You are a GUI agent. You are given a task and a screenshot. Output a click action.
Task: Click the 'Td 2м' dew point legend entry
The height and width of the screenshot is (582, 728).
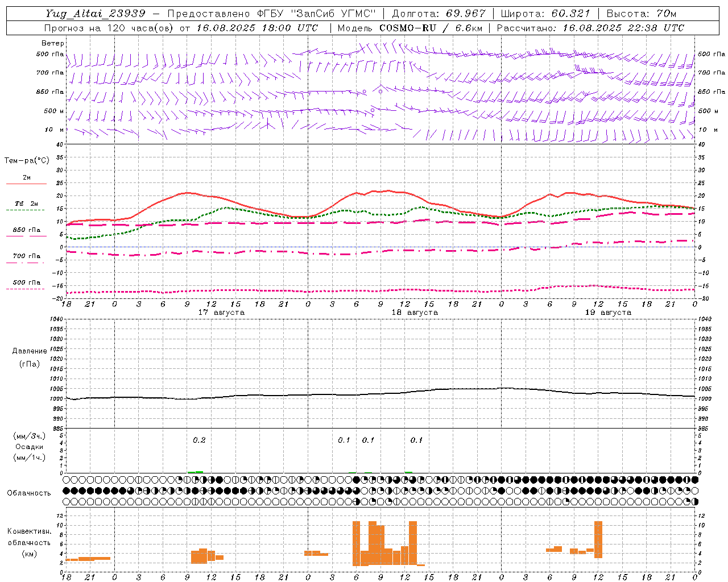(27, 203)
